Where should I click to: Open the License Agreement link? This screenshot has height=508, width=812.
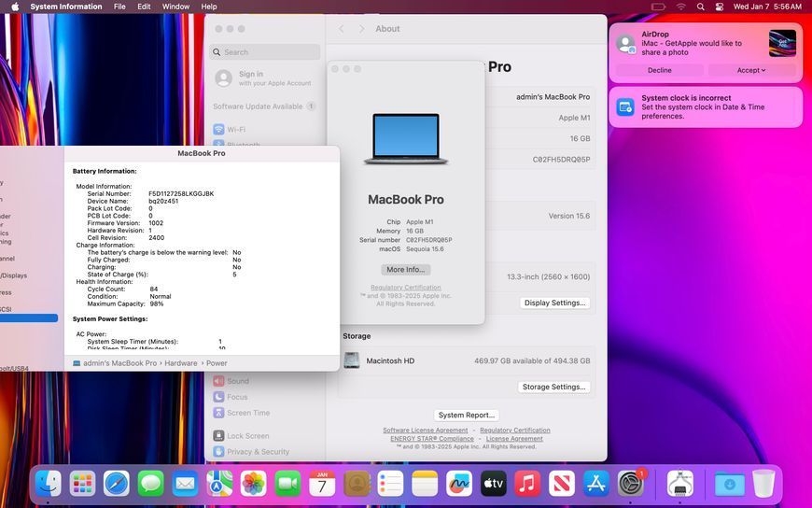click(514, 439)
